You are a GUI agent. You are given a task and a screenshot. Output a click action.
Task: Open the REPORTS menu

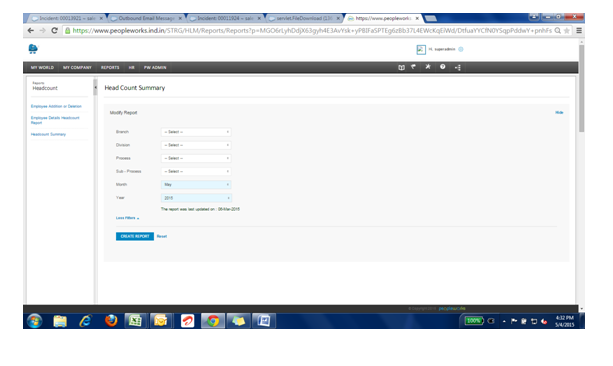pos(110,68)
